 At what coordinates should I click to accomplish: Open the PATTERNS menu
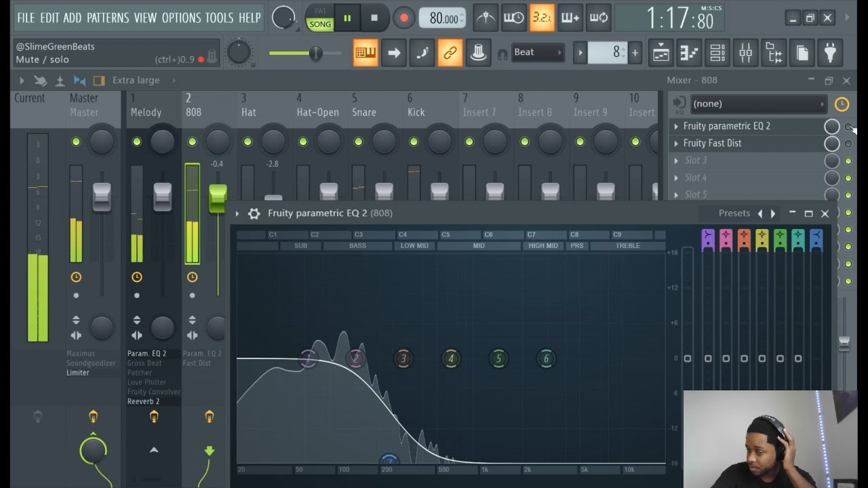tap(108, 18)
